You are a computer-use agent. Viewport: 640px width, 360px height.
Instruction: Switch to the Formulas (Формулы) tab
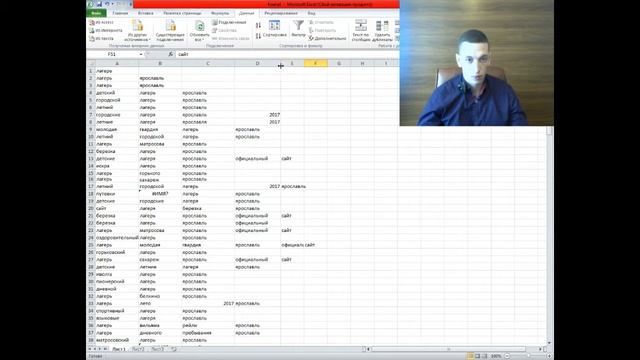(x=220, y=13)
